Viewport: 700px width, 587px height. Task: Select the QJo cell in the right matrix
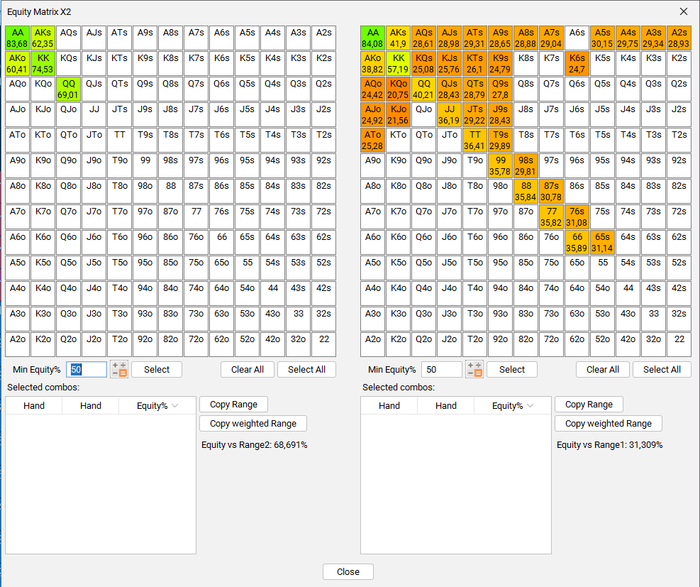pyautogui.click(x=424, y=114)
